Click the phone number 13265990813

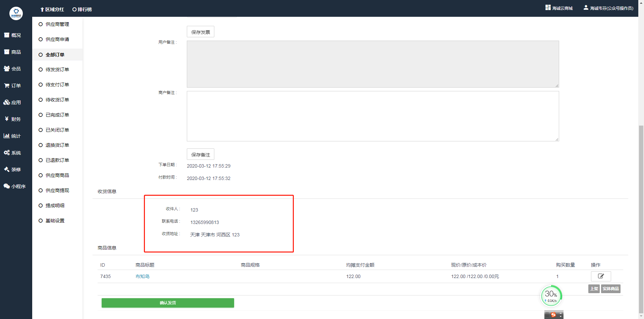point(205,222)
